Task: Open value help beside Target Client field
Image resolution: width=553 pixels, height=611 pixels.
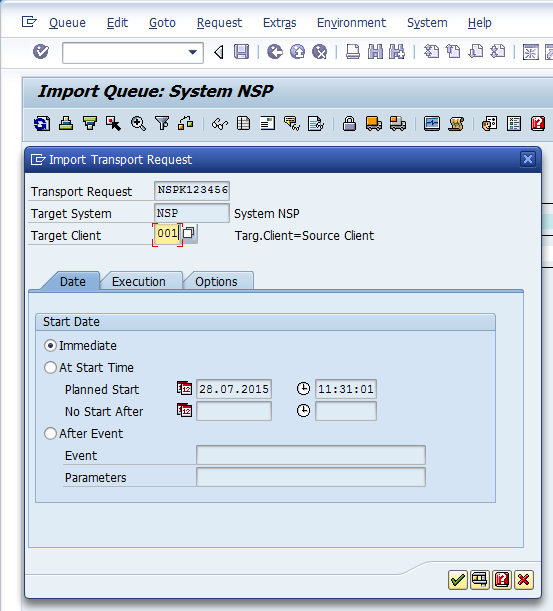Action: pyautogui.click(x=189, y=233)
